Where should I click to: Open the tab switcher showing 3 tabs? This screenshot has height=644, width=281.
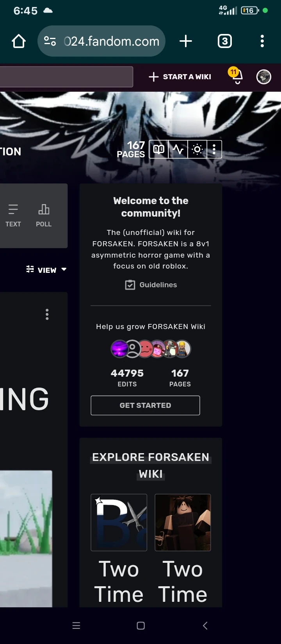(x=224, y=41)
